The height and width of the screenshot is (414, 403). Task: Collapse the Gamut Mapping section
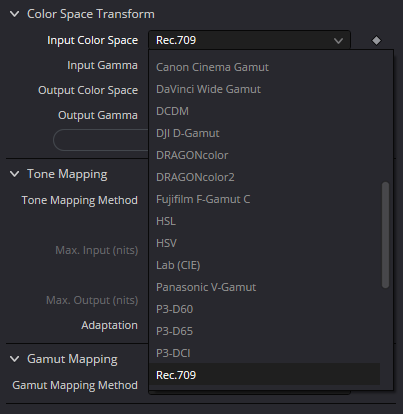pos(15,359)
